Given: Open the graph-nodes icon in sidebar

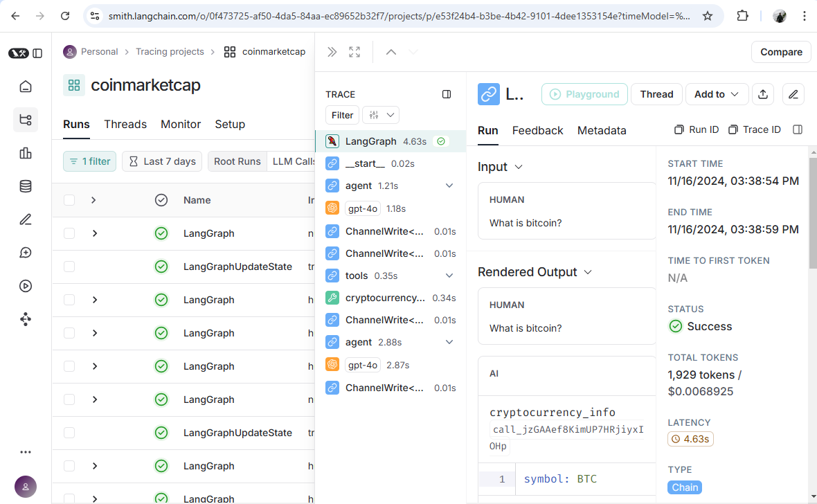Looking at the screenshot, I should [x=26, y=319].
